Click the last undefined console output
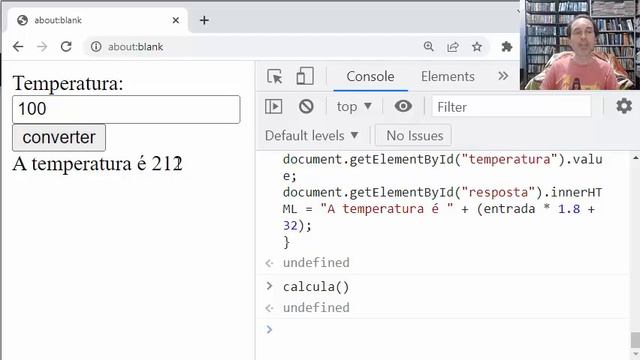640x360 pixels. (316, 307)
